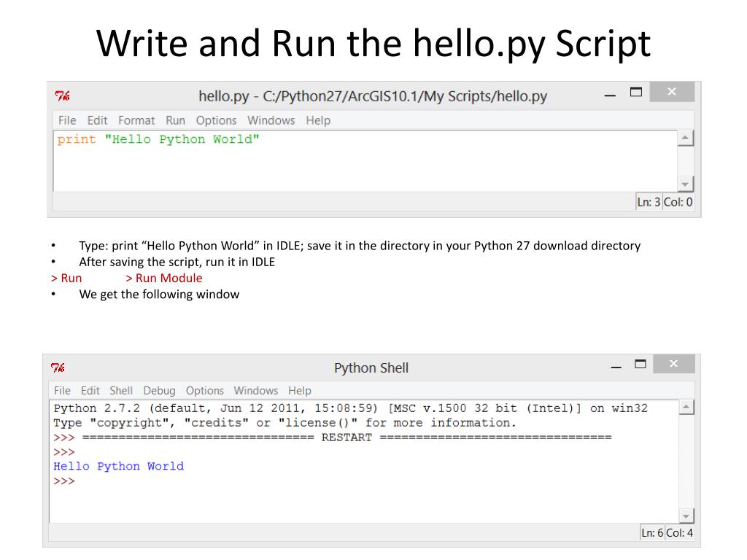The width and height of the screenshot is (747, 560).
Task: Open Edit menu in hello.py editor window
Action: [97, 120]
